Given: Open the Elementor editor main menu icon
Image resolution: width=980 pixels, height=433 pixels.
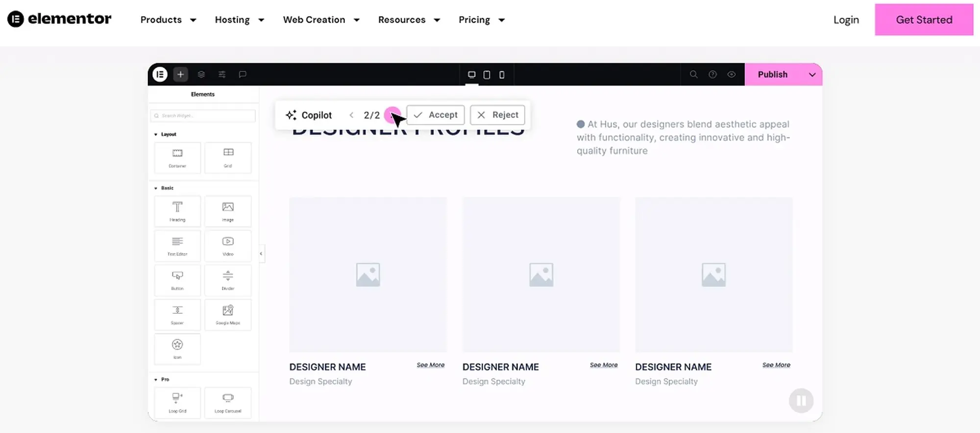Looking at the screenshot, I should 160,74.
